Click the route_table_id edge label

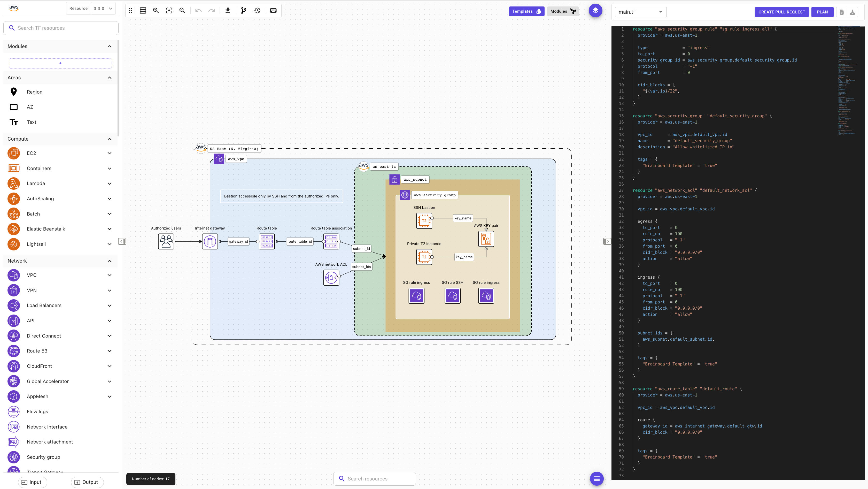coord(300,241)
